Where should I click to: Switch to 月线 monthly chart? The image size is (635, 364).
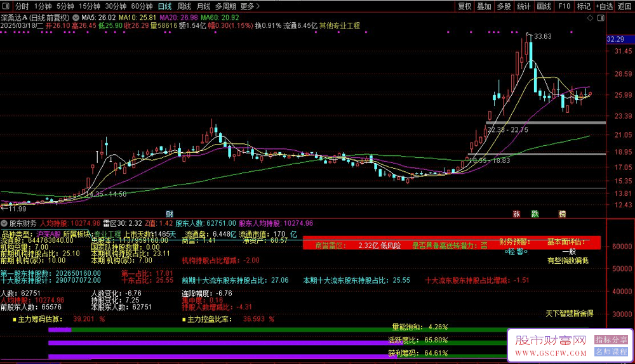203,6
